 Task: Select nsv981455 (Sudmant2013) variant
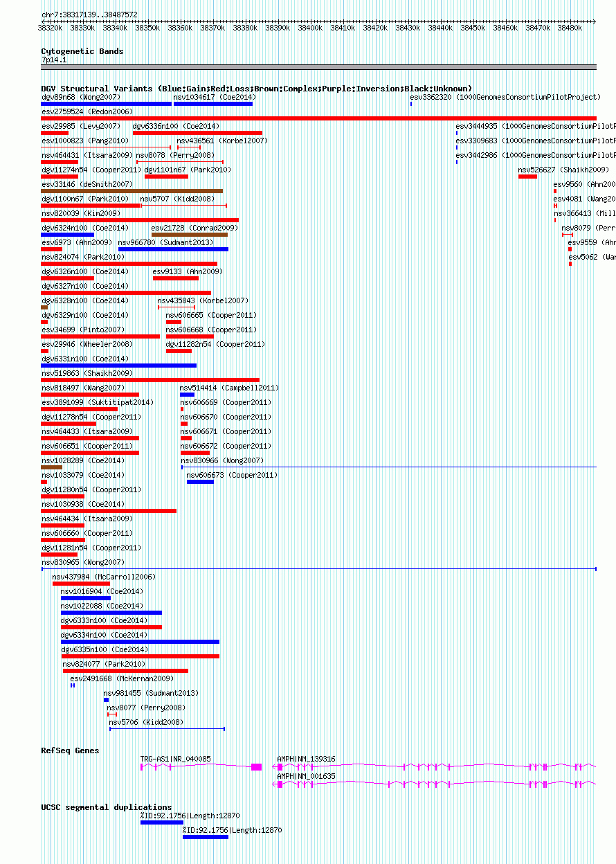(x=151, y=693)
